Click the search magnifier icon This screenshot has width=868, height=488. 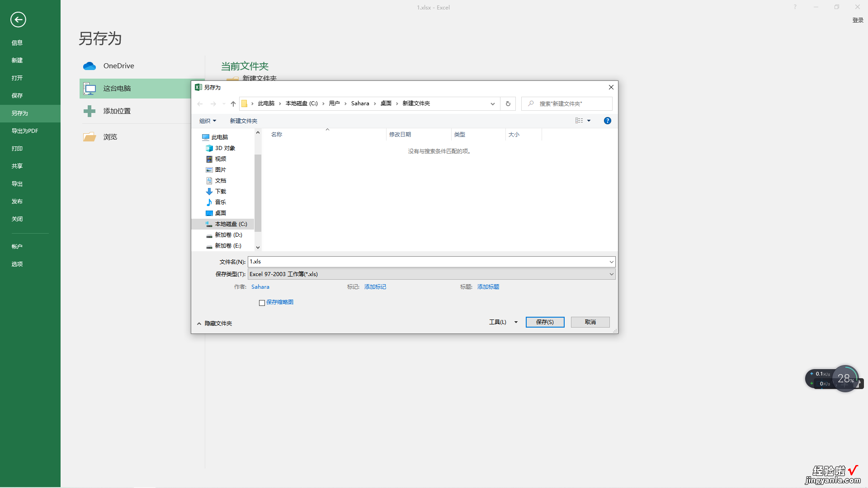coord(531,103)
